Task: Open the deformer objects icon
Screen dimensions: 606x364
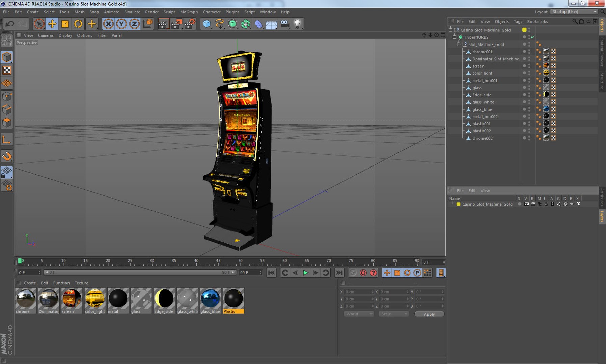Action: tap(258, 24)
